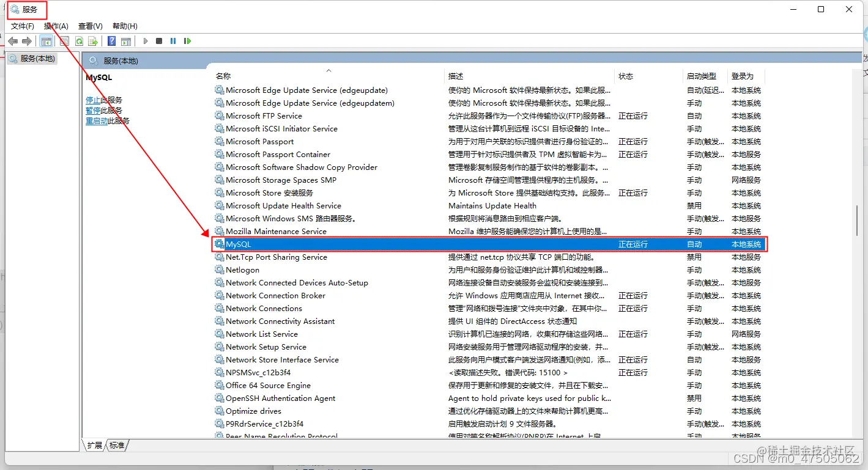Click the gear icon beside Microsoft FTP Service
868x470 pixels.
(219, 116)
